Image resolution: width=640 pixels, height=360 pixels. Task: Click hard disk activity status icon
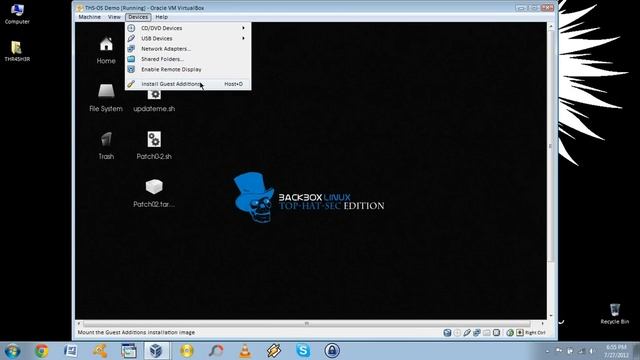pyautogui.click(x=447, y=333)
